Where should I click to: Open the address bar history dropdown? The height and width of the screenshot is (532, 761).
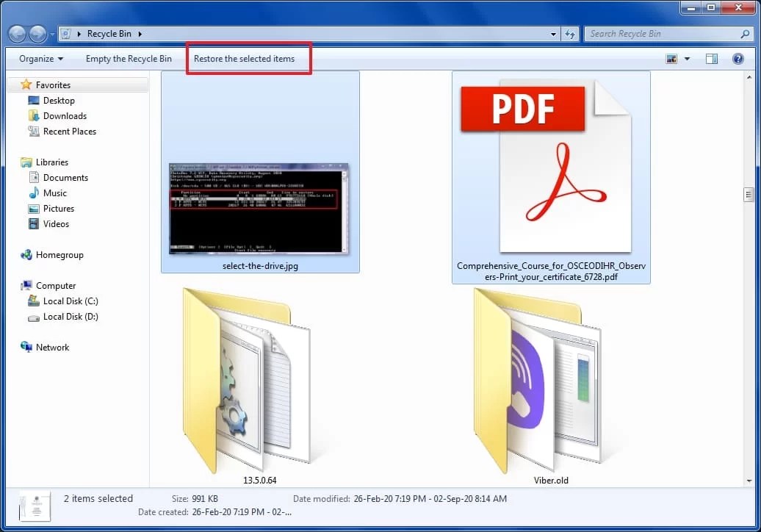click(x=553, y=33)
